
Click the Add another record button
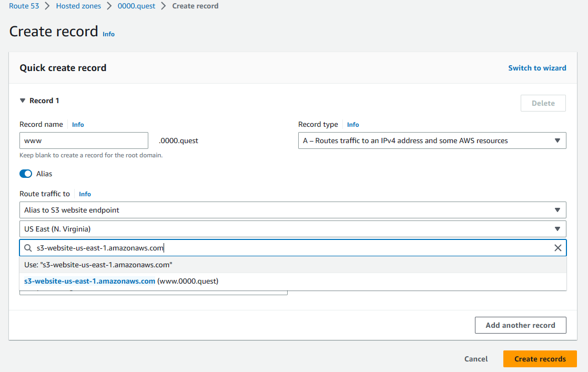click(520, 325)
